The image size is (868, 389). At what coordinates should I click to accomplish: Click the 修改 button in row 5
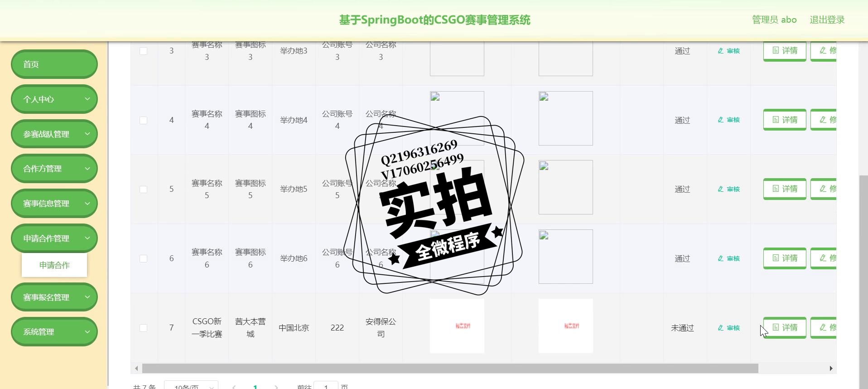(824, 189)
